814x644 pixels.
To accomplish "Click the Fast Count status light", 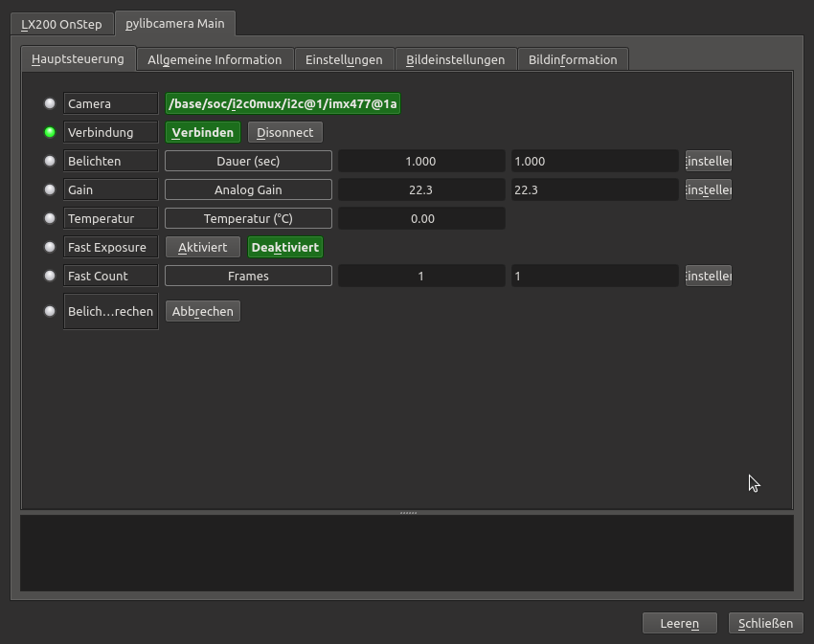I will click(x=50, y=276).
